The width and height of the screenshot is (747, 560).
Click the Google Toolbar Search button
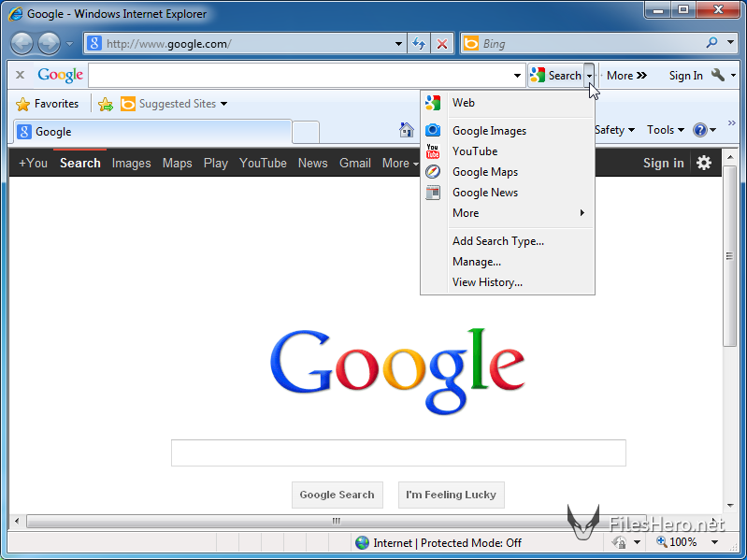click(x=555, y=75)
